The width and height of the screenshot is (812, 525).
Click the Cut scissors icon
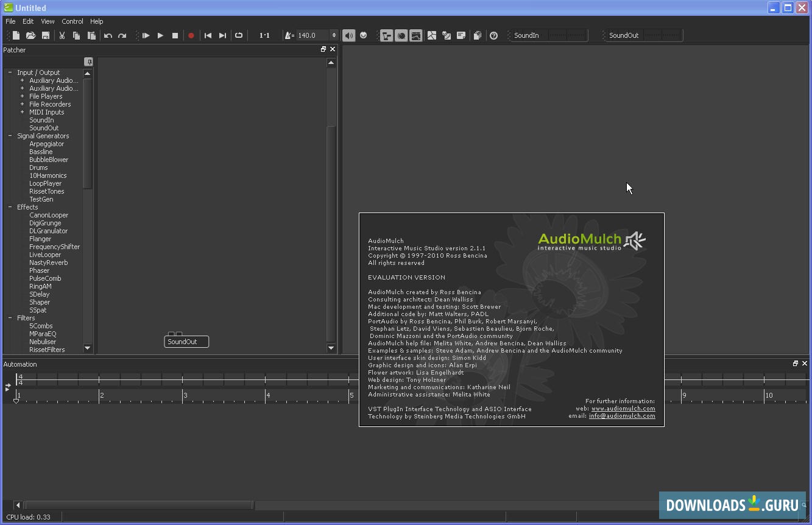[62, 36]
